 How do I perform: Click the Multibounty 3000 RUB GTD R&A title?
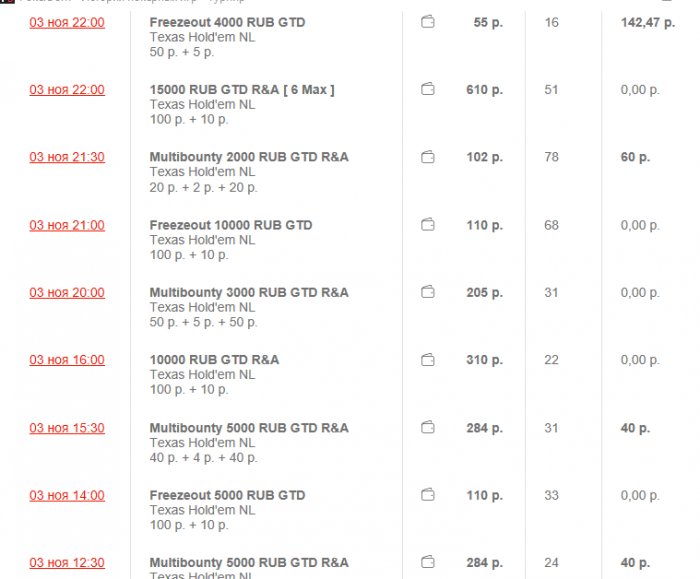point(249,292)
